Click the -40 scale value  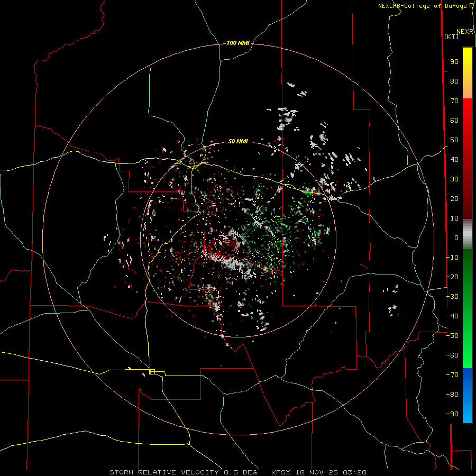452,316
